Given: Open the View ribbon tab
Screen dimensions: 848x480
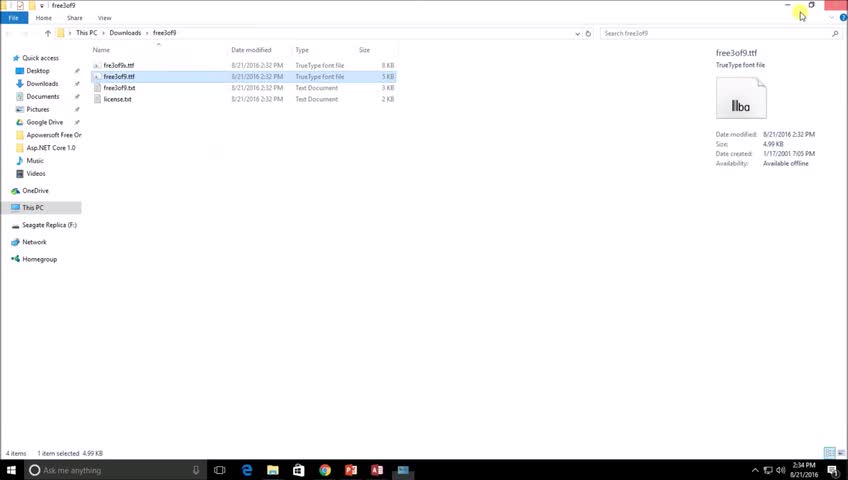Looking at the screenshot, I should coord(104,18).
